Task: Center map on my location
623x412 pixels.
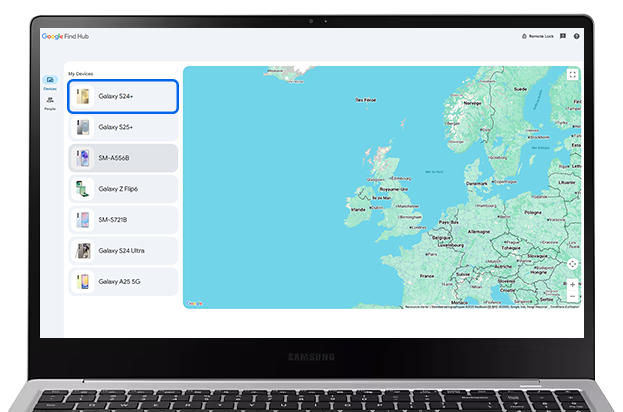Action: coord(572,264)
